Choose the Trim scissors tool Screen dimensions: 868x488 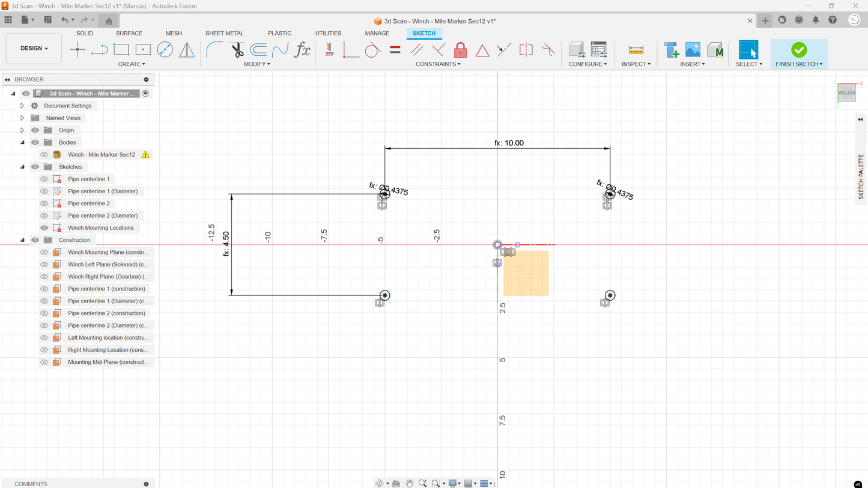pyautogui.click(x=237, y=50)
